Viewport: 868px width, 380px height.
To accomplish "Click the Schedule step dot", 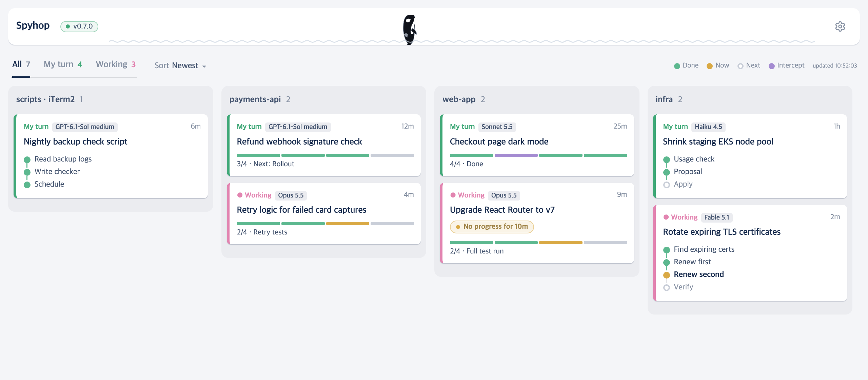I will [27, 185].
